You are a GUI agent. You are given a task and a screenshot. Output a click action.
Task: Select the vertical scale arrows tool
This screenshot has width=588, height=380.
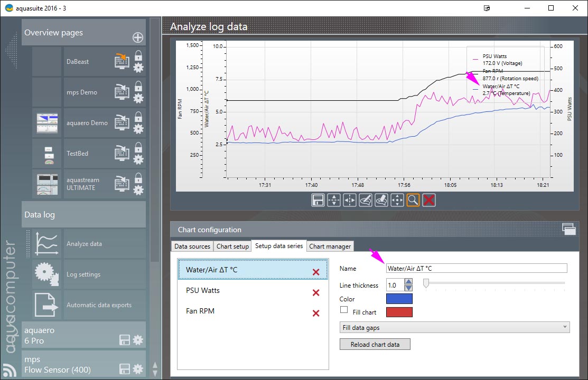tap(334, 201)
